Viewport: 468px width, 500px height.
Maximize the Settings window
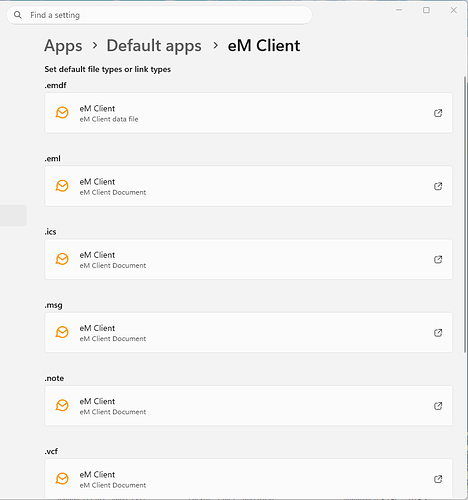[x=426, y=10]
